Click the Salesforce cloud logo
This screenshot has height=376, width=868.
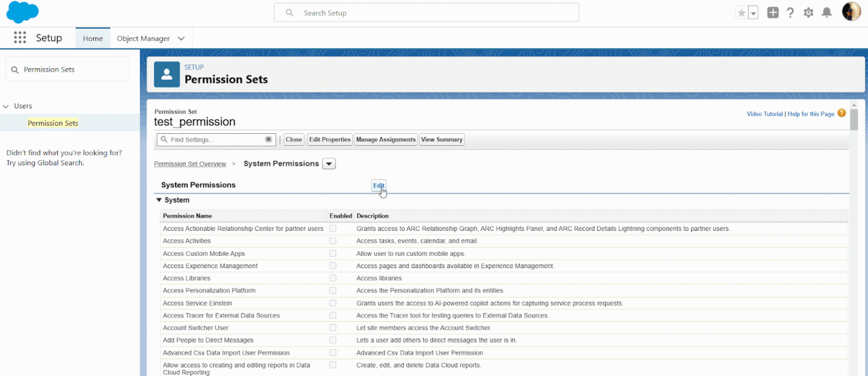23,12
